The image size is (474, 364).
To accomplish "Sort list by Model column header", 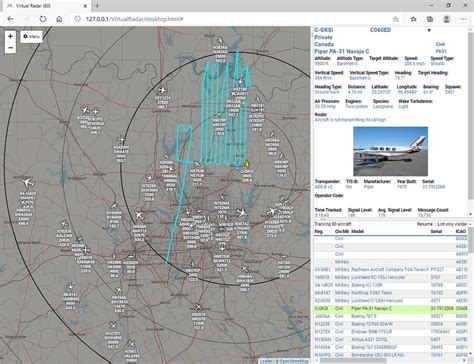I will (x=357, y=231).
